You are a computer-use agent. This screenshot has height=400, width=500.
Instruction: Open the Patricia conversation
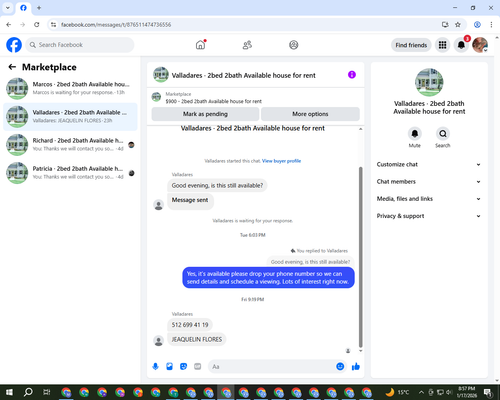70,173
